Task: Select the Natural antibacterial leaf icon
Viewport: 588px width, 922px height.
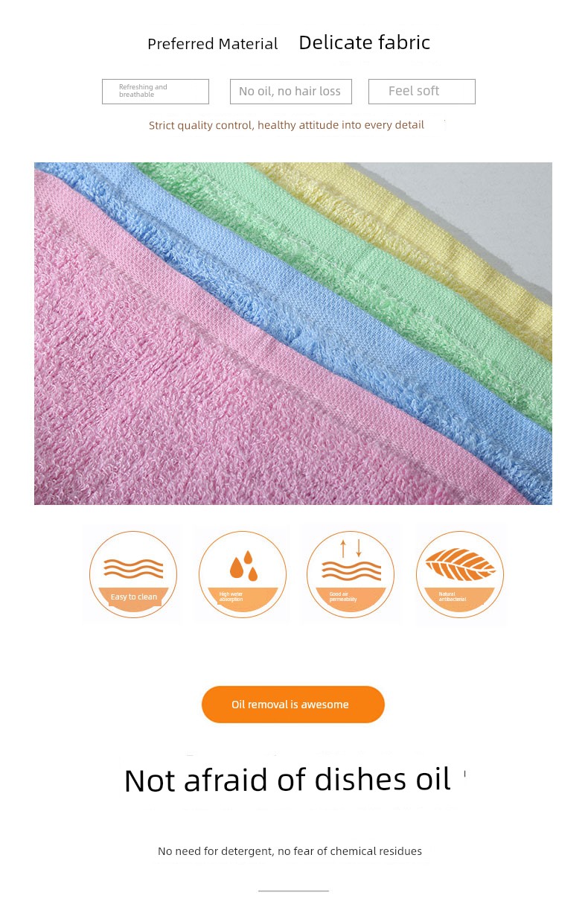Action: click(460, 574)
